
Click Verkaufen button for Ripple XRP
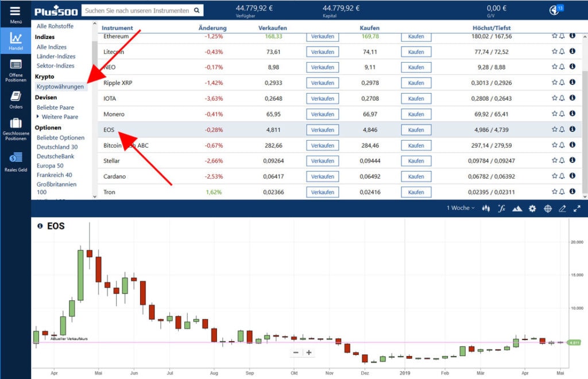pyautogui.click(x=322, y=83)
